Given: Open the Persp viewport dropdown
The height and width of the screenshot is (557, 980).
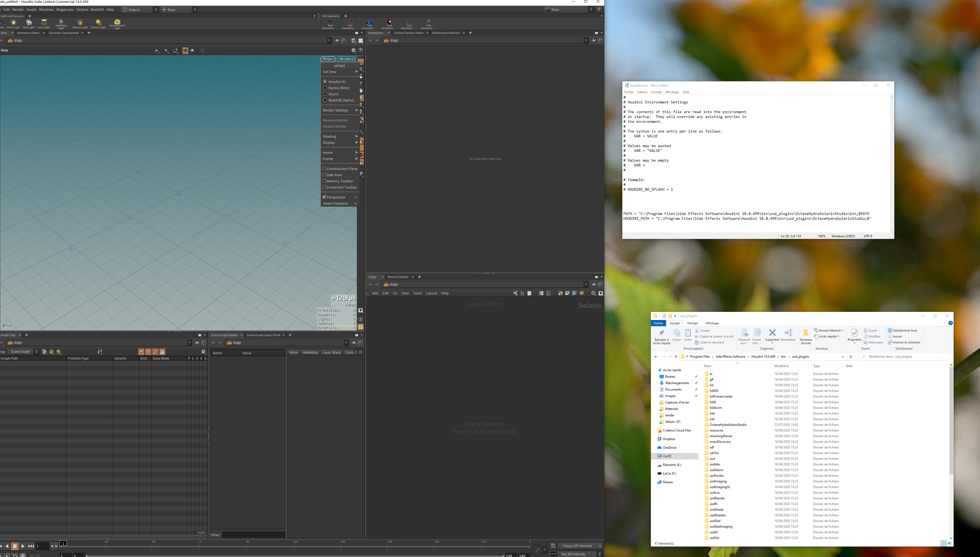Looking at the screenshot, I should 328,59.
